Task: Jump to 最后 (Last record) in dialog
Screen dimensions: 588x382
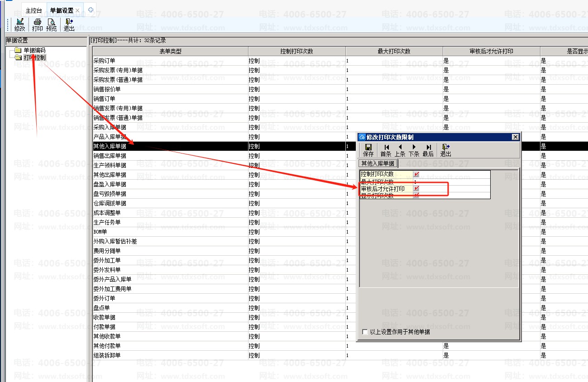Action: (x=428, y=150)
